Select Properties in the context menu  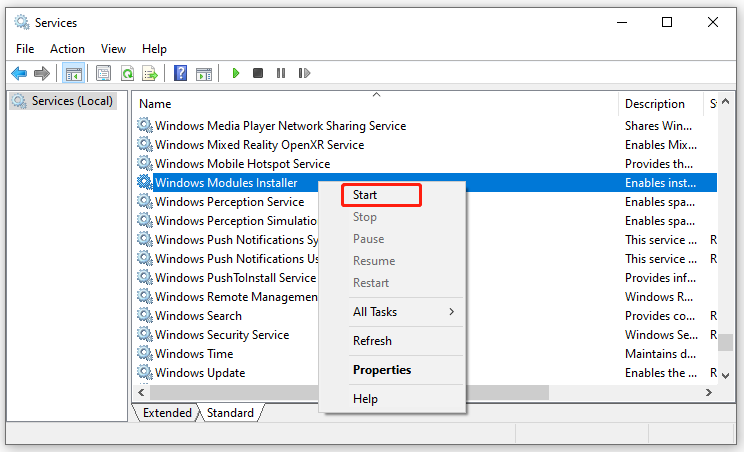[382, 370]
